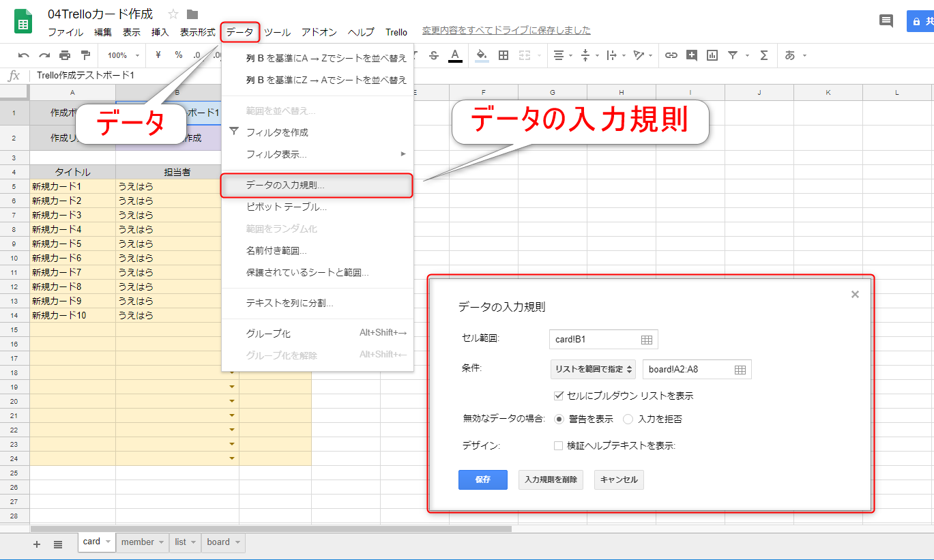Open the 100% zoom dropdown
Screen dimensions: 934x560
tap(123, 55)
